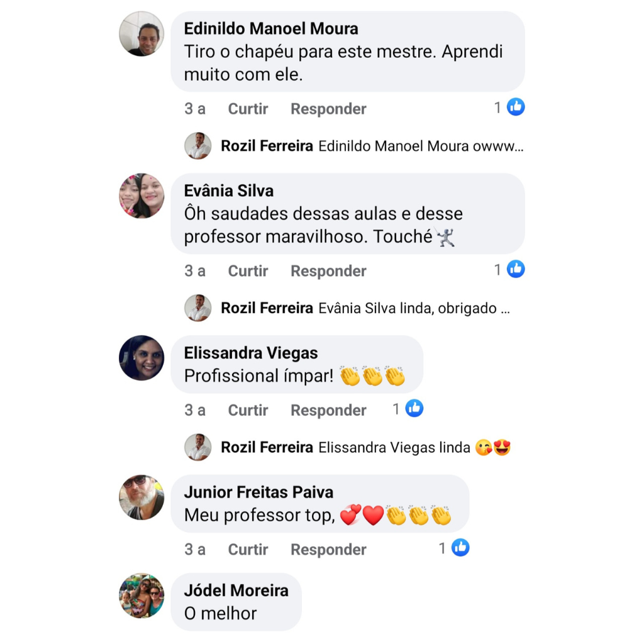
Task: Click like reaction icon on Junior Freitas Paiva's comment
Action: [x=460, y=548]
